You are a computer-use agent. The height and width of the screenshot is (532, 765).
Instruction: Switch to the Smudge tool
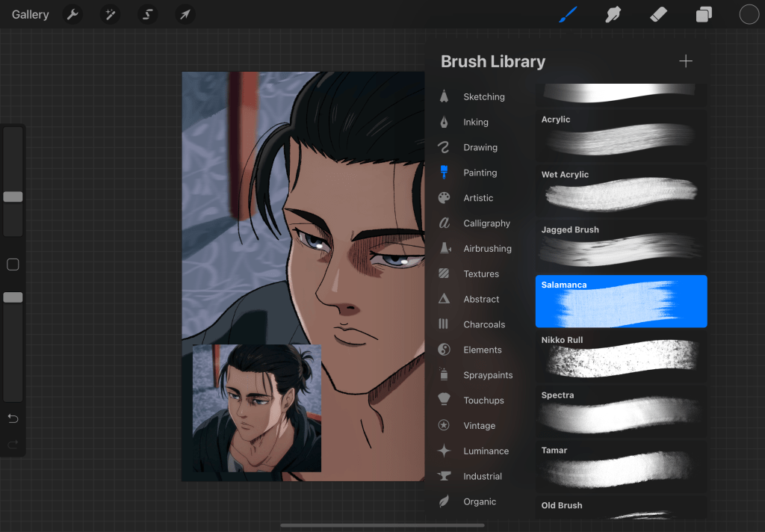[x=613, y=14]
